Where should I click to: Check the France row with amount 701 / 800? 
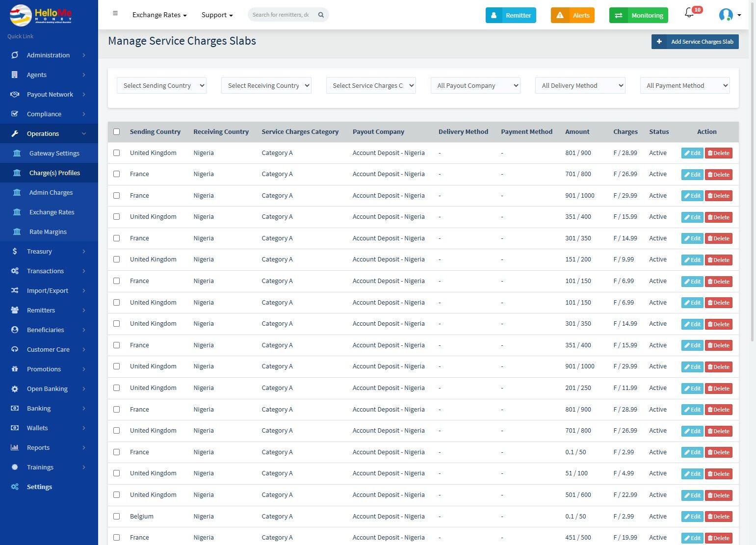click(116, 174)
